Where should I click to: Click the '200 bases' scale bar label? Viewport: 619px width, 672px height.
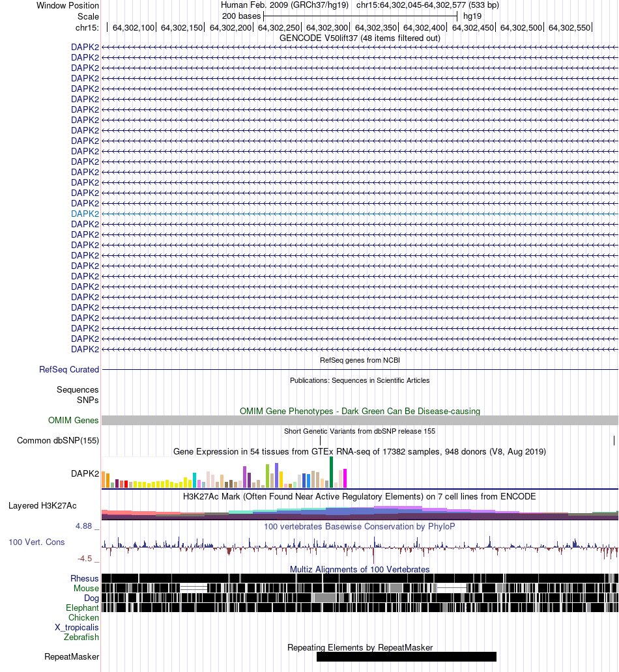(242, 16)
